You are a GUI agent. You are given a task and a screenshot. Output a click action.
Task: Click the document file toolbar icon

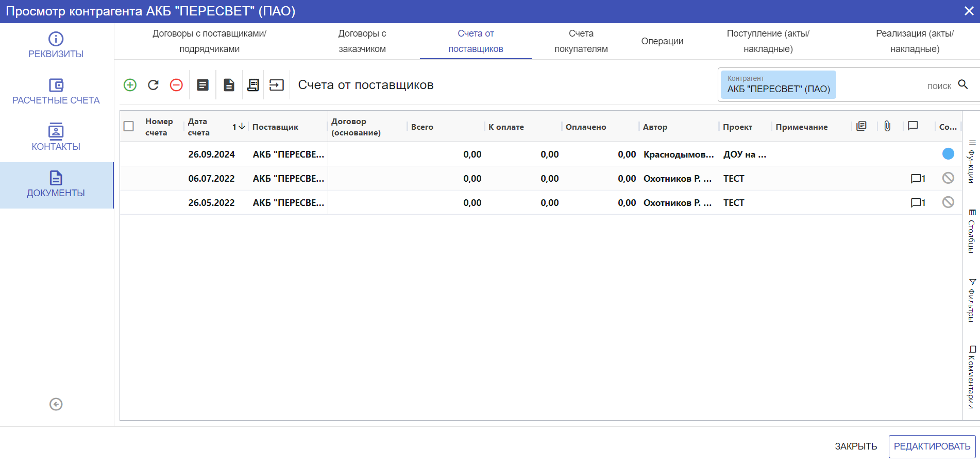[x=229, y=85]
